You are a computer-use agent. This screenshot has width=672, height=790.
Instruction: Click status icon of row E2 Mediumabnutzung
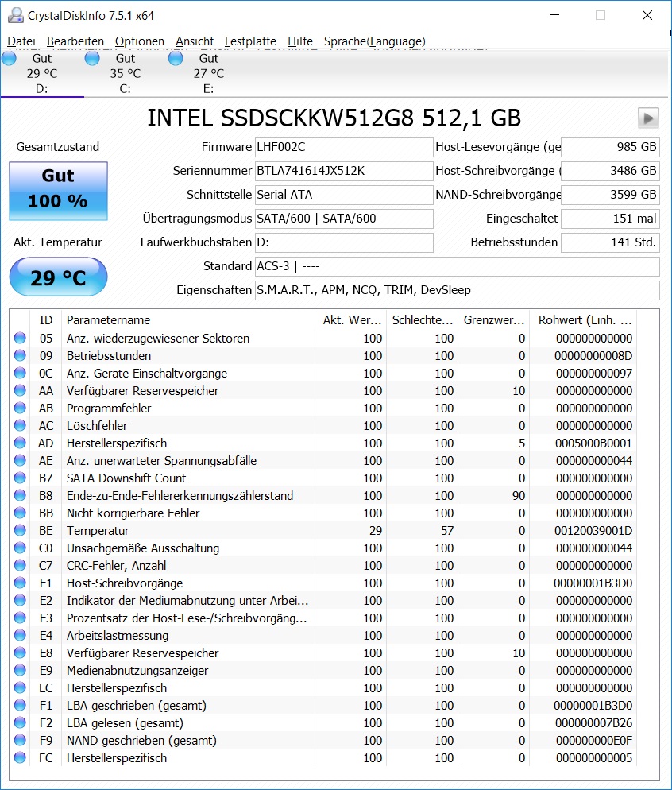(x=20, y=600)
